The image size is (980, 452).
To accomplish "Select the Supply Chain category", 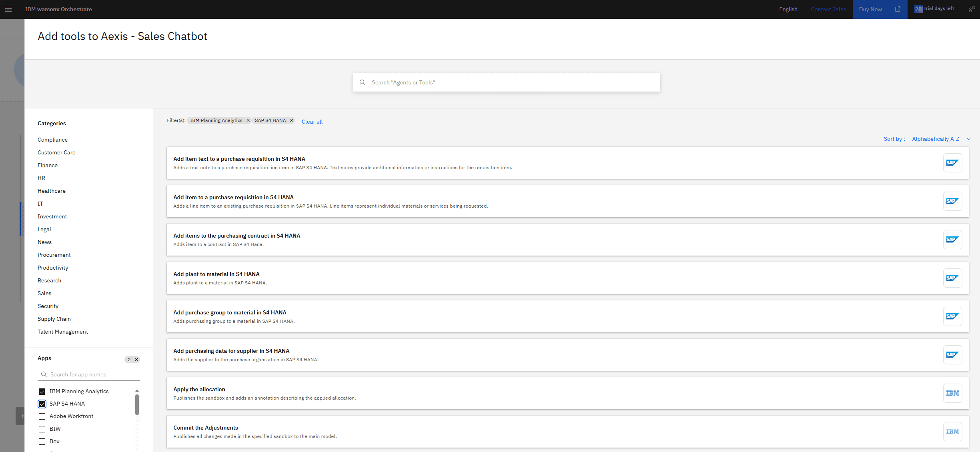I will coord(54,319).
